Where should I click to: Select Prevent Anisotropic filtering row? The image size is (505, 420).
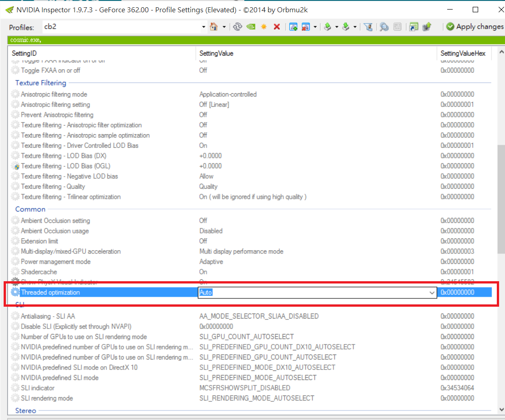[251, 115]
